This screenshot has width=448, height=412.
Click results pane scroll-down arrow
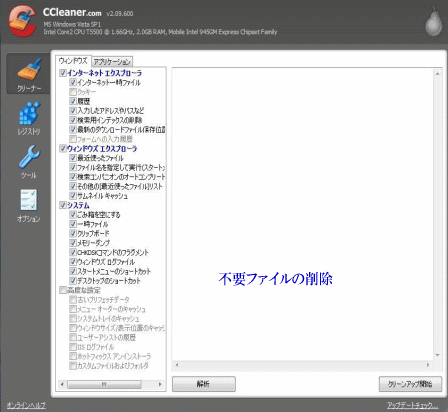coord(437,355)
